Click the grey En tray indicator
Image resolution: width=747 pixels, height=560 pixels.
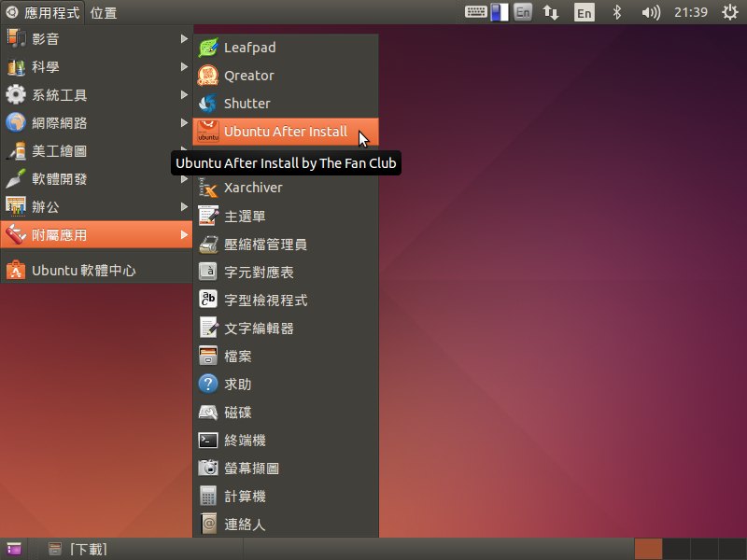tap(523, 12)
